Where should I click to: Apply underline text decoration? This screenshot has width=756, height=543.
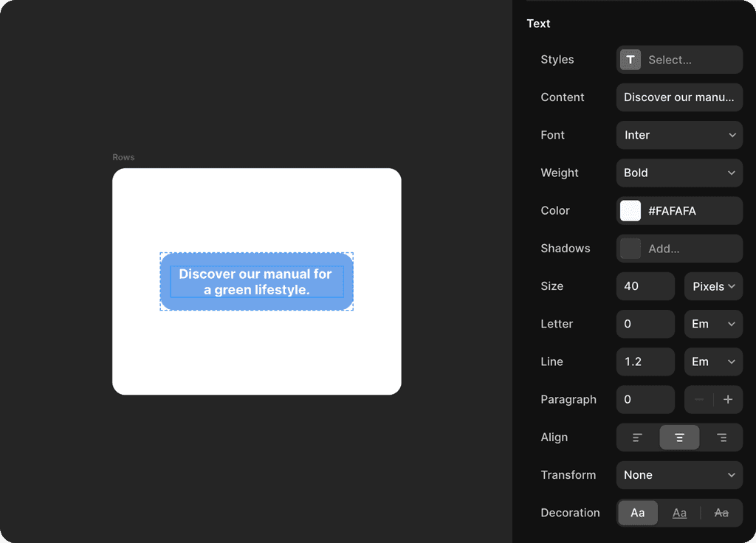(x=678, y=512)
